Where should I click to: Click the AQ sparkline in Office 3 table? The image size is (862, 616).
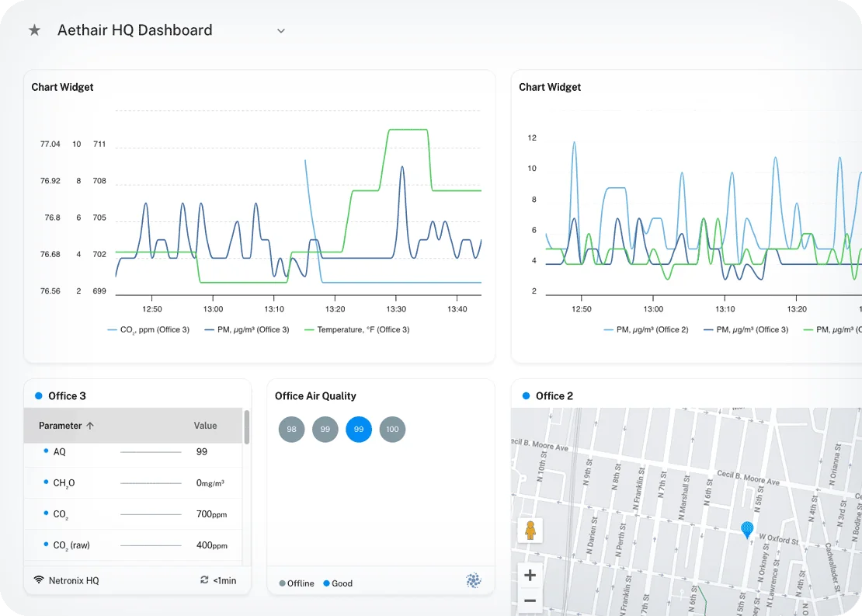click(151, 452)
